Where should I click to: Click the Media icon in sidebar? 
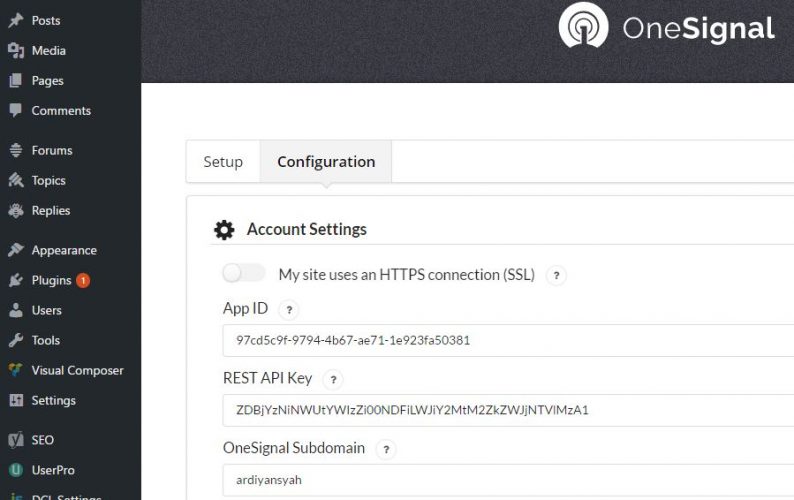(x=16, y=50)
